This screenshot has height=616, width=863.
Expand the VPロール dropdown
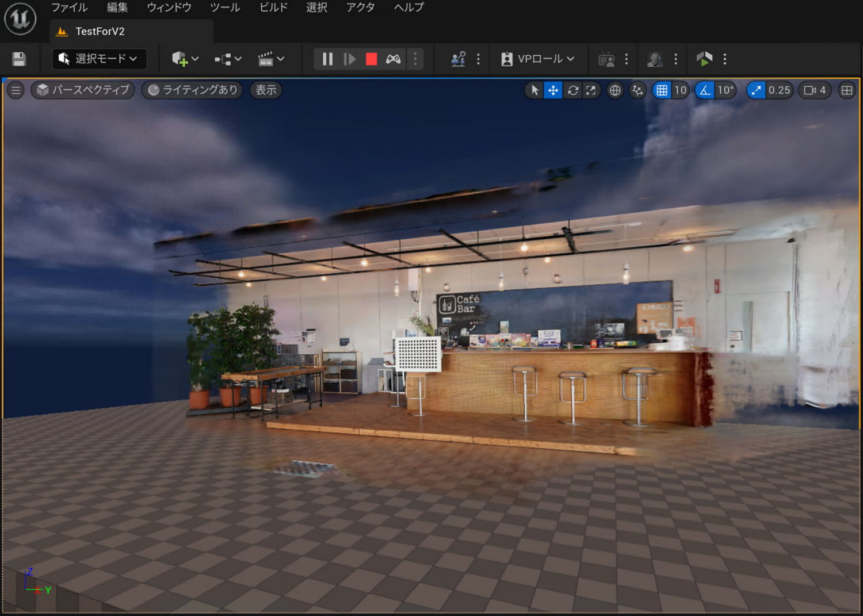click(x=539, y=59)
